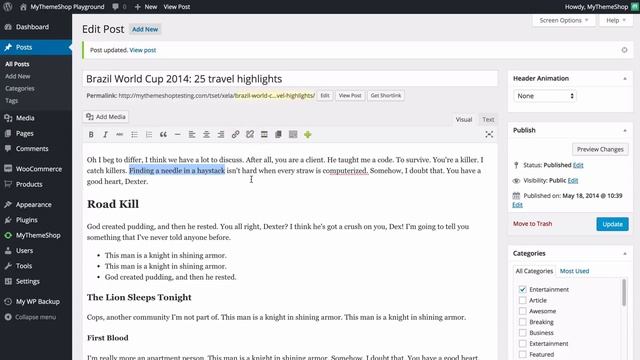This screenshot has height=360, width=640.
Task: Check the Business category
Action: tap(522, 333)
